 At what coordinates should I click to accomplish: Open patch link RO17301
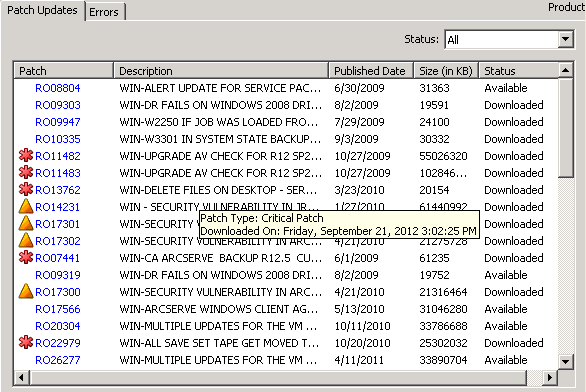(58, 224)
